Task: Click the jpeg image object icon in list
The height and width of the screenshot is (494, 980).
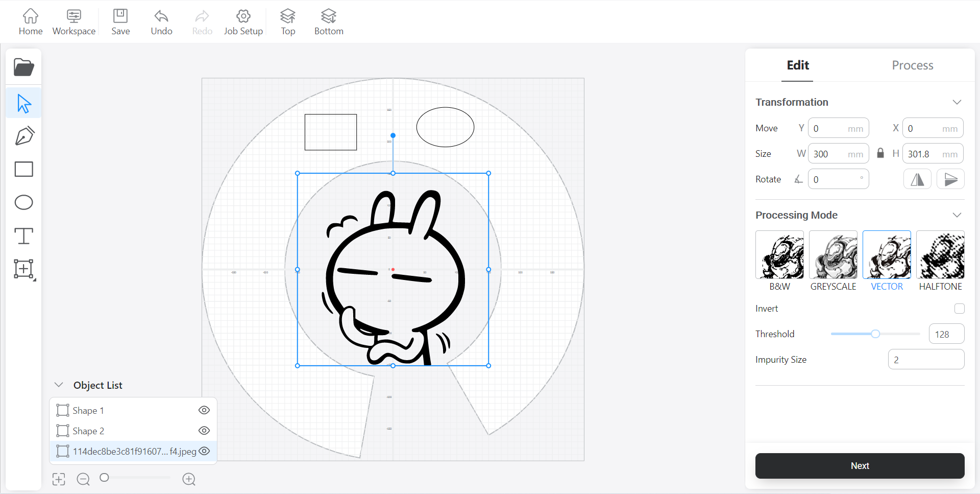Action: tap(62, 451)
